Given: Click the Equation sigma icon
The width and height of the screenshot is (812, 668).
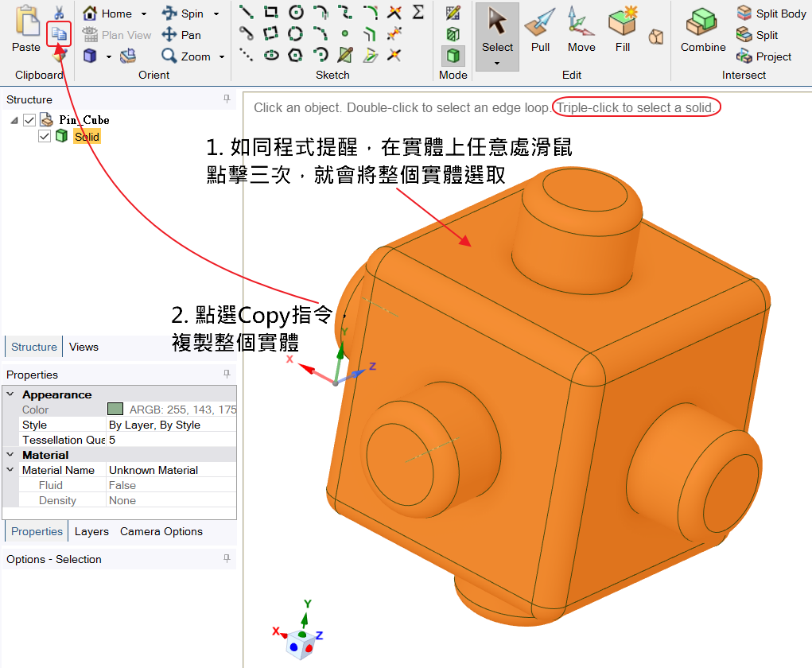Looking at the screenshot, I should [x=418, y=12].
